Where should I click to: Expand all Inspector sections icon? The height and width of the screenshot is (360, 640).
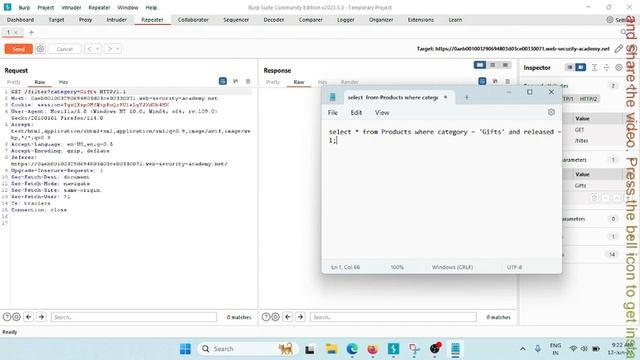(595, 67)
